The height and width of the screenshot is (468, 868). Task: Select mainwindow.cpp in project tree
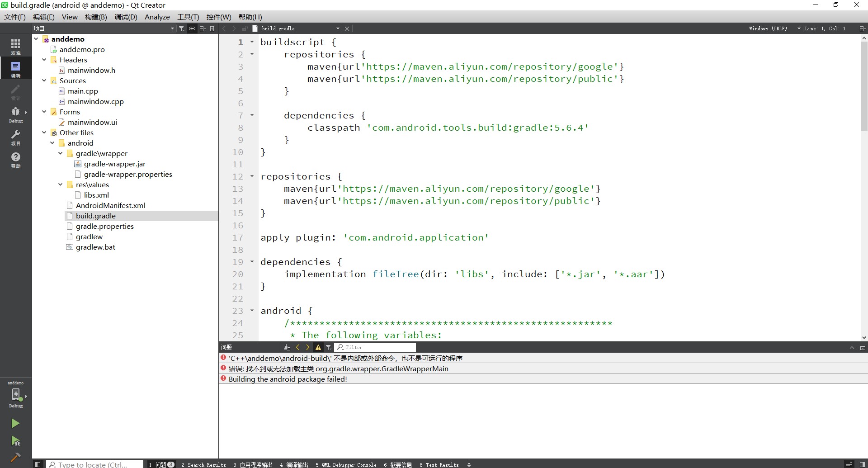[95, 101]
